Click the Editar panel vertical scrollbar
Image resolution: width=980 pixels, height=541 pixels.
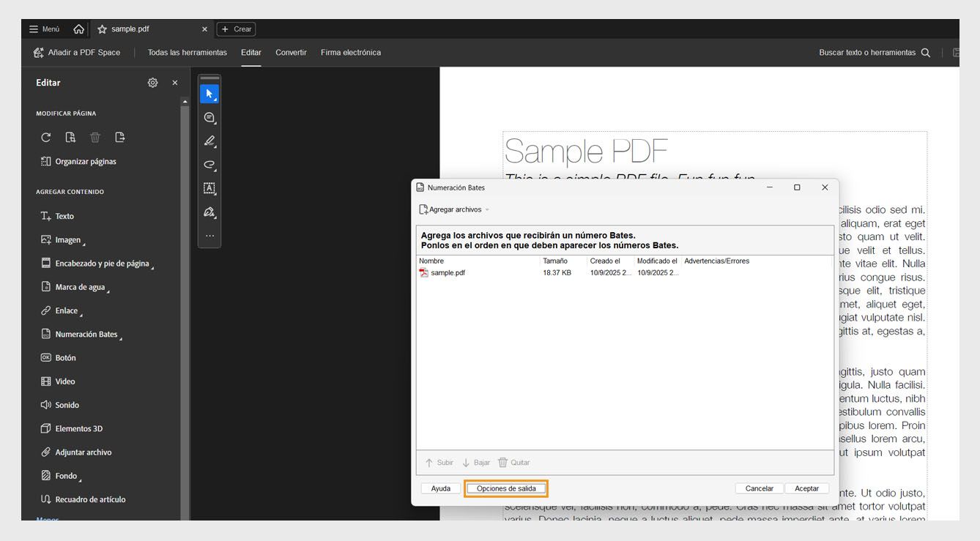(185, 311)
